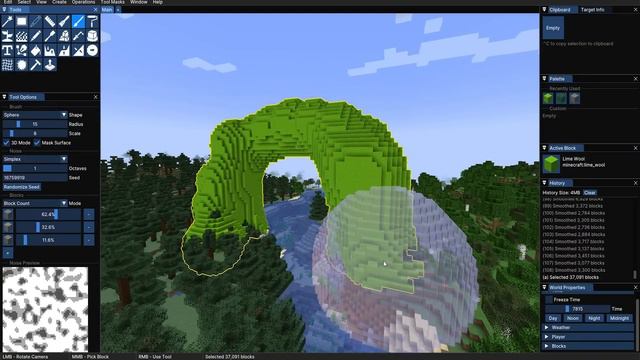The height and width of the screenshot is (360, 640).
Task: Select the white box selection tool
Action: coord(22,21)
